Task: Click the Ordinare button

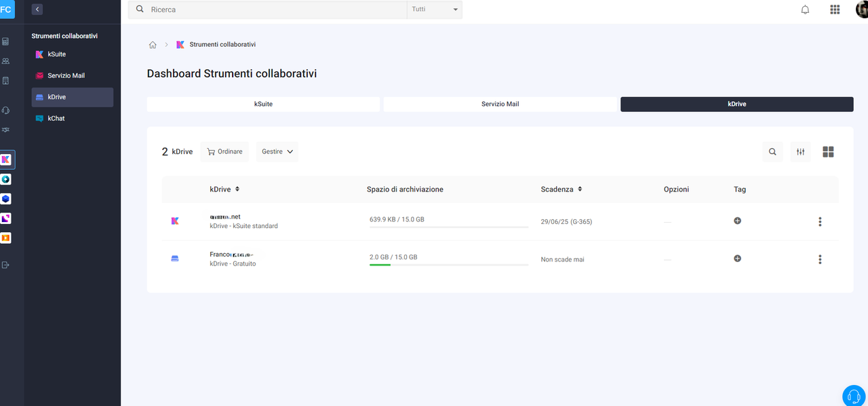Action: point(225,151)
